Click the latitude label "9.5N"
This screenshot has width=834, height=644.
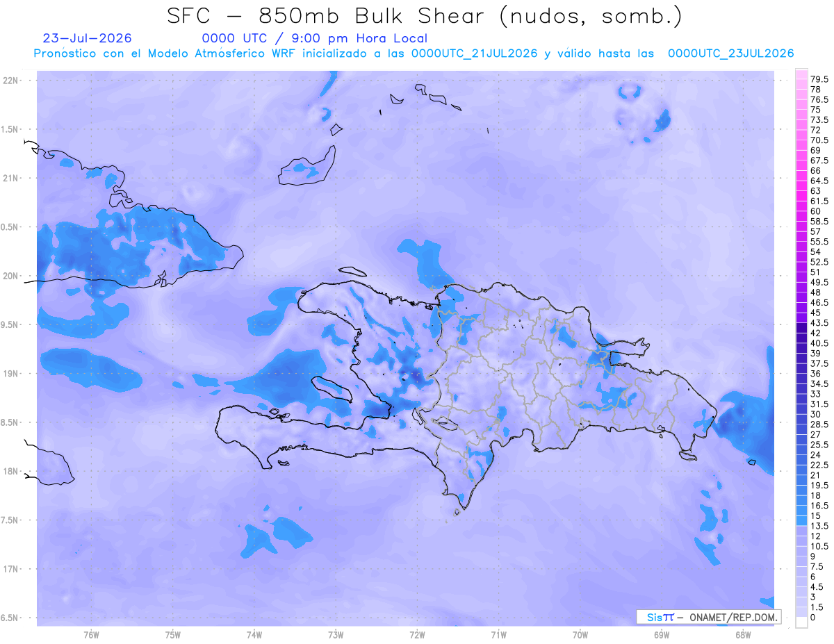[x=10, y=324]
